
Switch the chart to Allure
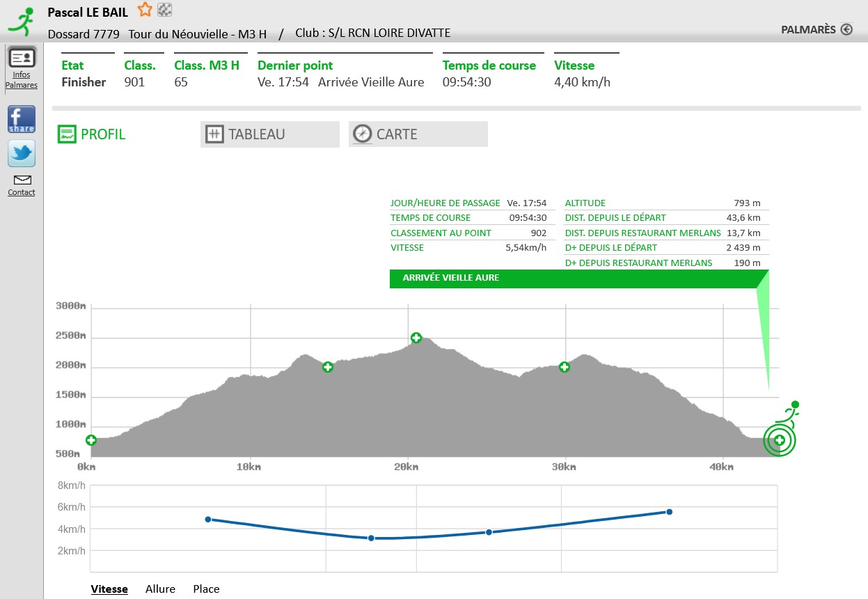(x=160, y=589)
